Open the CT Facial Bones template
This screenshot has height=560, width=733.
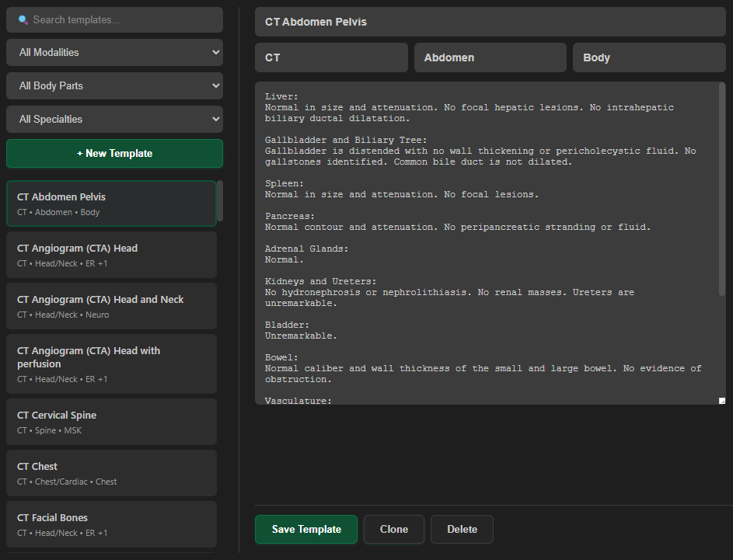click(x=111, y=524)
